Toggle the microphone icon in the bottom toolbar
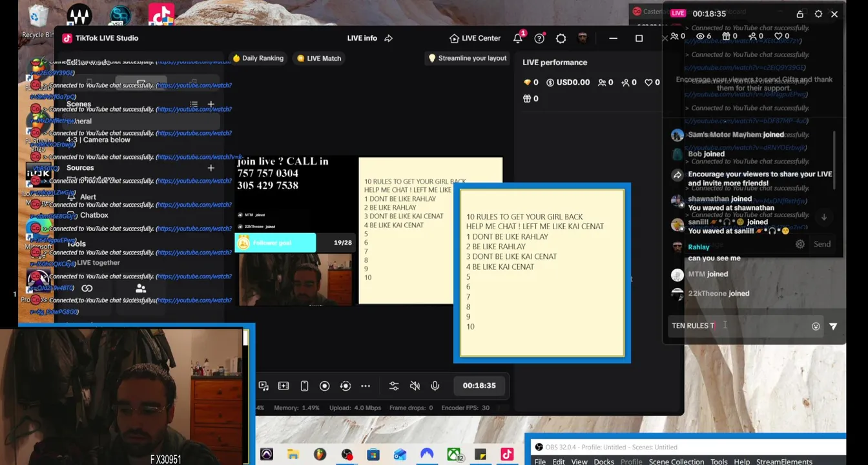The image size is (868, 465). tap(435, 386)
